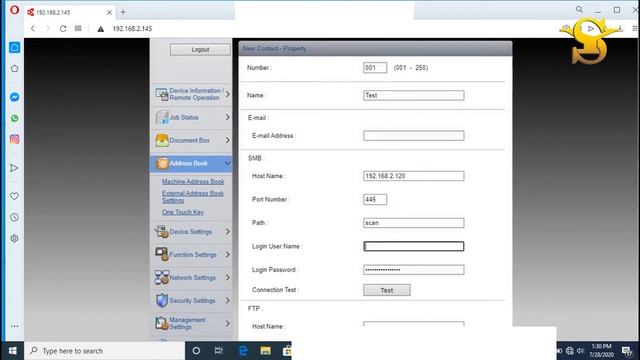This screenshot has height=360, width=640.
Task: Open My Flow arrow icon in sidebar
Action: (x=14, y=168)
